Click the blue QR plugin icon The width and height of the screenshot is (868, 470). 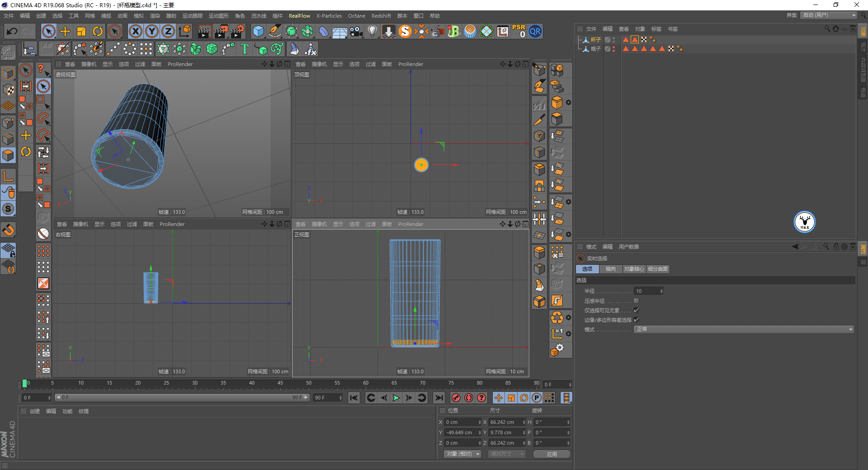tap(535, 31)
